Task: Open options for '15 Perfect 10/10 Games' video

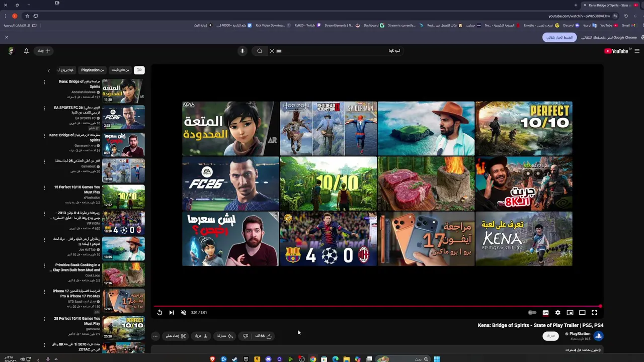Action: tap(44, 188)
